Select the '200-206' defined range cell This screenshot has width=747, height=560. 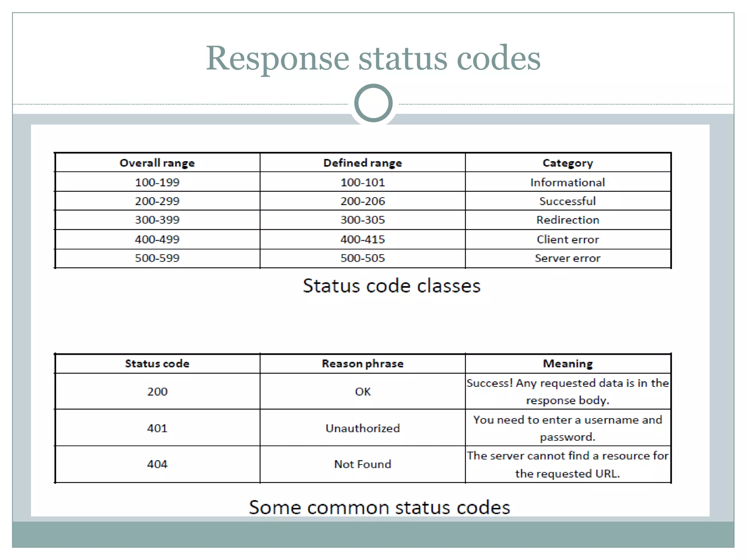[363, 201]
